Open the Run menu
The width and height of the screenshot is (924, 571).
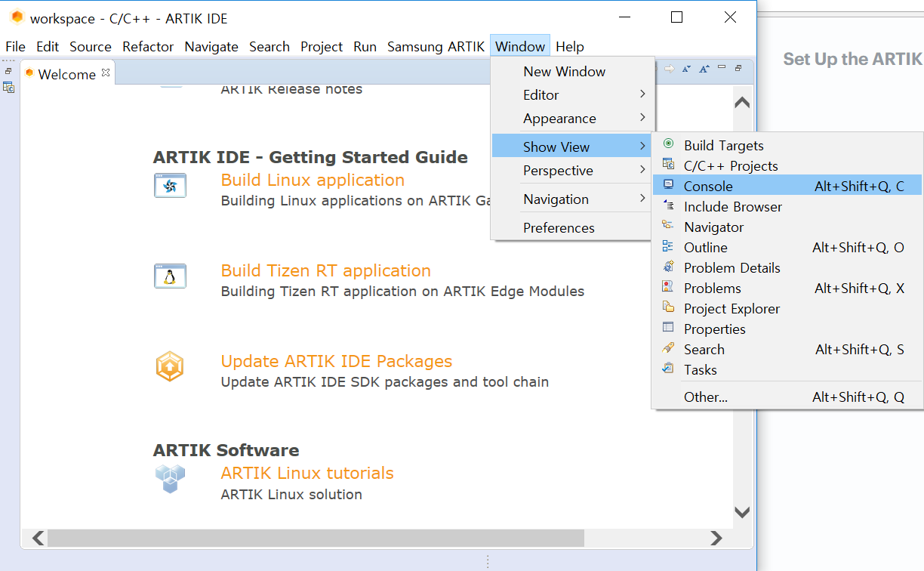click(365, 46)
